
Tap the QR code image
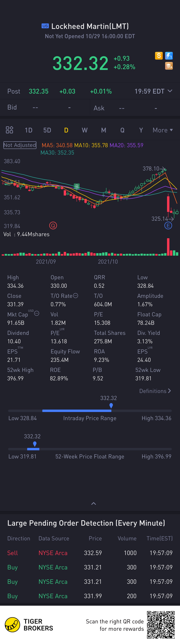tap(161, 625)
